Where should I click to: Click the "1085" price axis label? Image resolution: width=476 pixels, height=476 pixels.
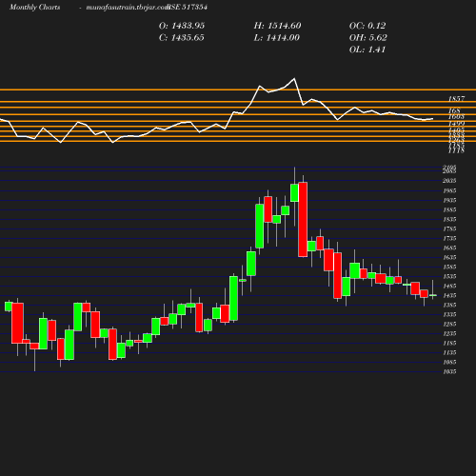click(449, 362)
